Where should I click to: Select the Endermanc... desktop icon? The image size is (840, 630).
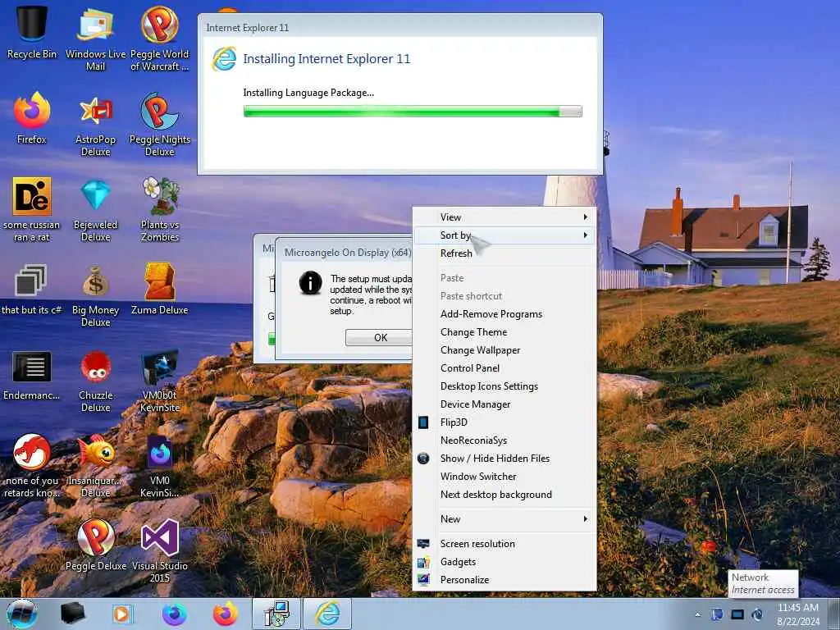(32, 375)
